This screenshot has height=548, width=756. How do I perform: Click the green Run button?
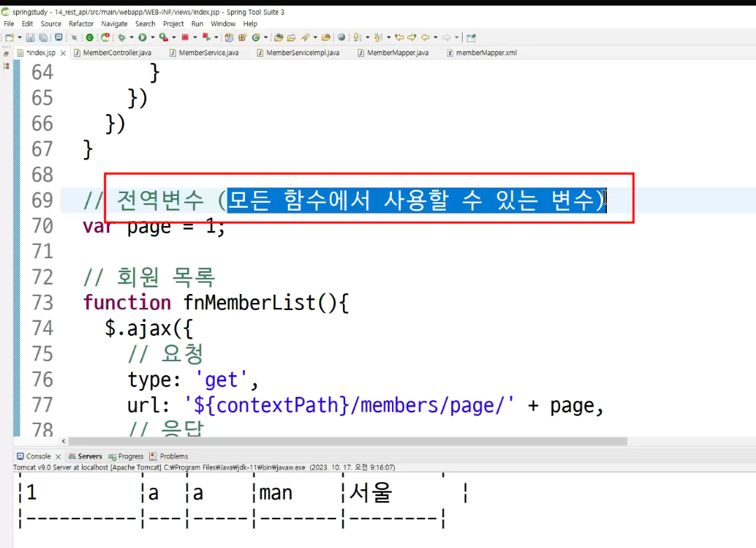(142, 38)
